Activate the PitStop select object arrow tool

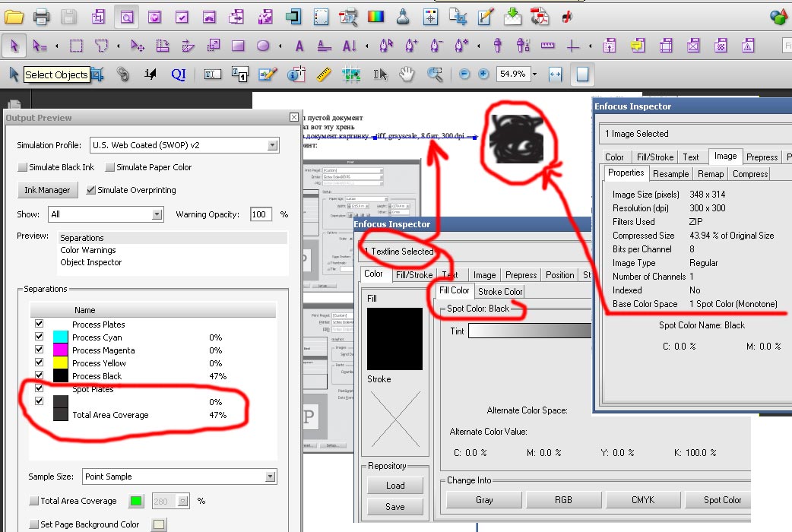[14, 46]
